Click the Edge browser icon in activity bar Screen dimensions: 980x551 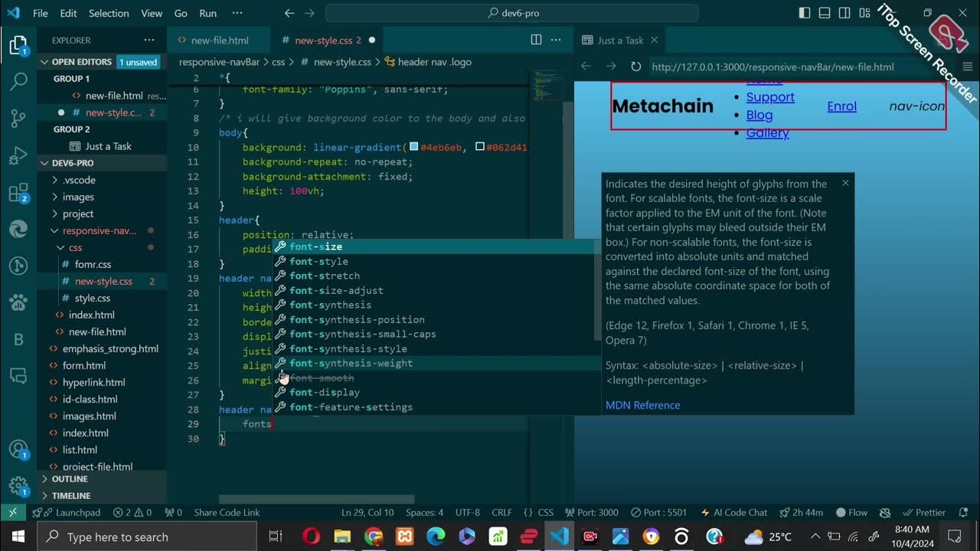[x=18, y=229]
